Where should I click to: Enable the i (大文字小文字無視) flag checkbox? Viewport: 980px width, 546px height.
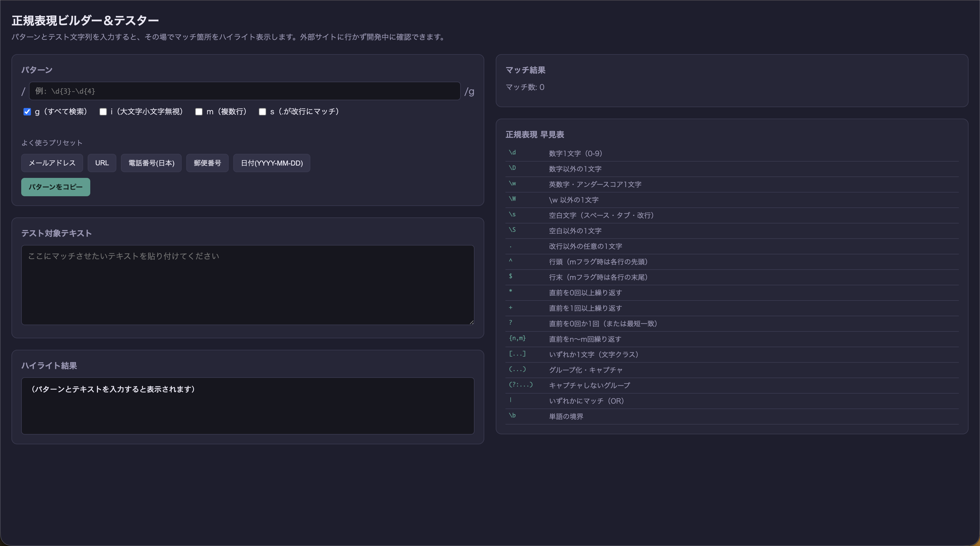coord(103,112)
